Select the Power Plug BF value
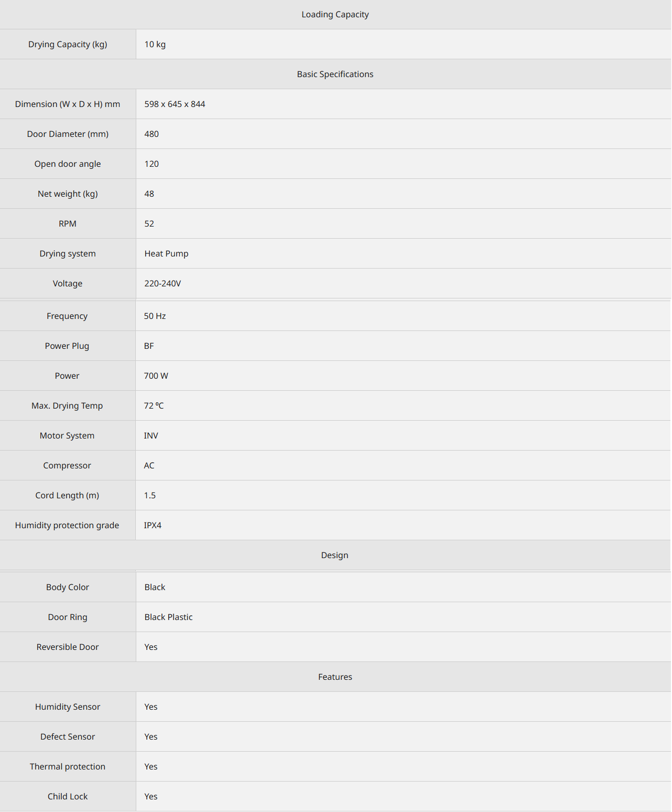The width and height of the screenshot is (672, 812). coord(149,346)
